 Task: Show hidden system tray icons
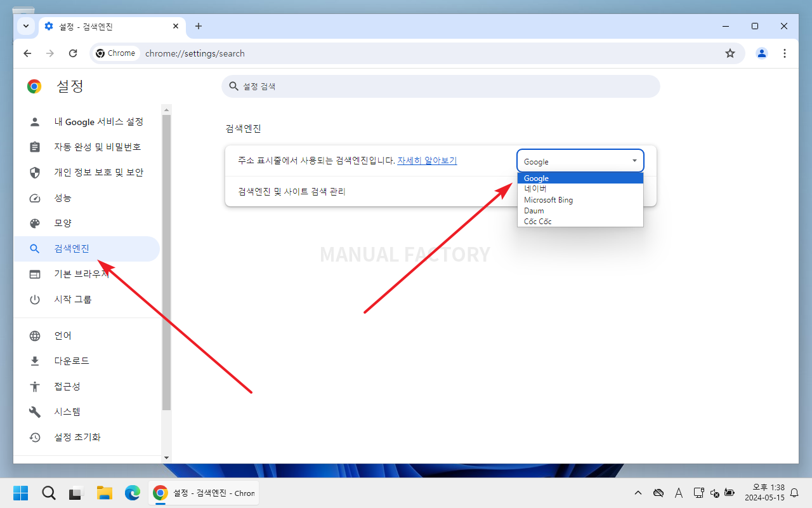(x=638, y=493)
